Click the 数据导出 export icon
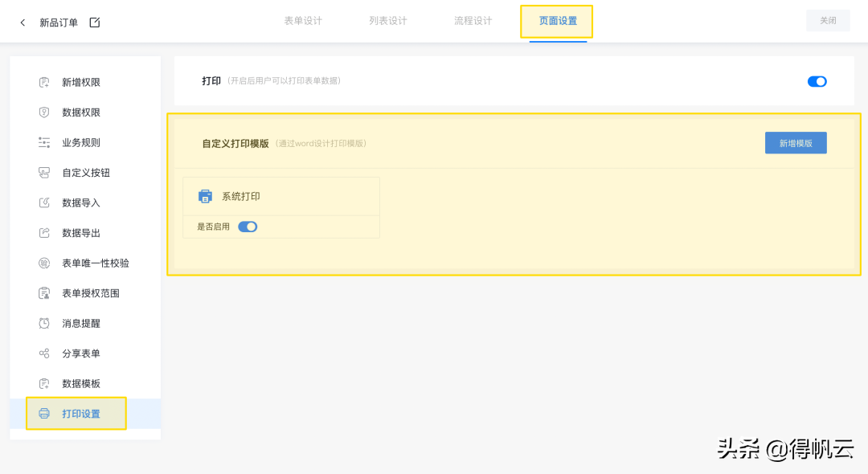 coord(44,233)
